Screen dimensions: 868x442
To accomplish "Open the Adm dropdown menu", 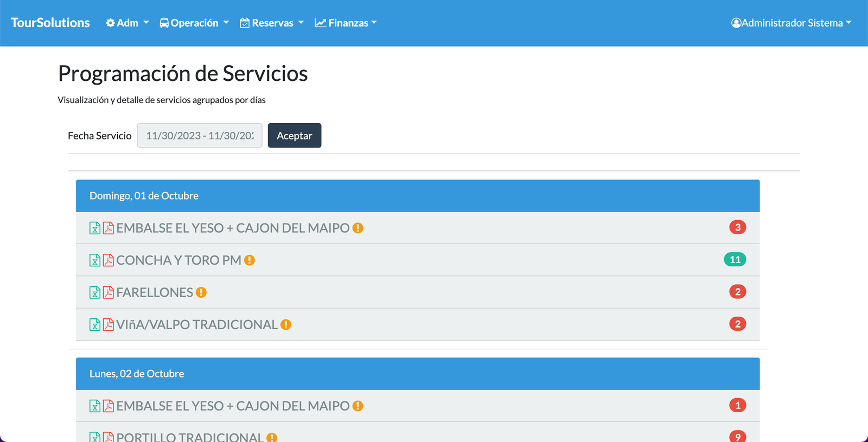I will 127,23.
